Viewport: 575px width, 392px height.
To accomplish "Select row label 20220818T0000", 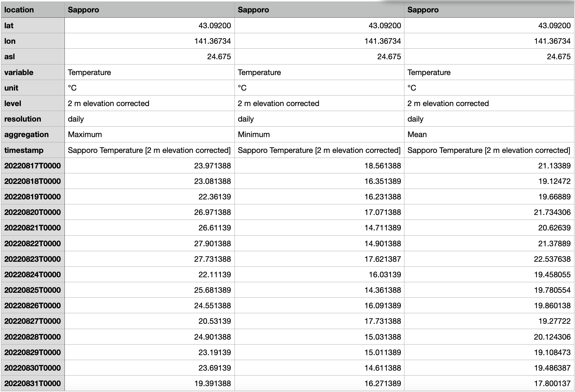I will pos(33,181).
